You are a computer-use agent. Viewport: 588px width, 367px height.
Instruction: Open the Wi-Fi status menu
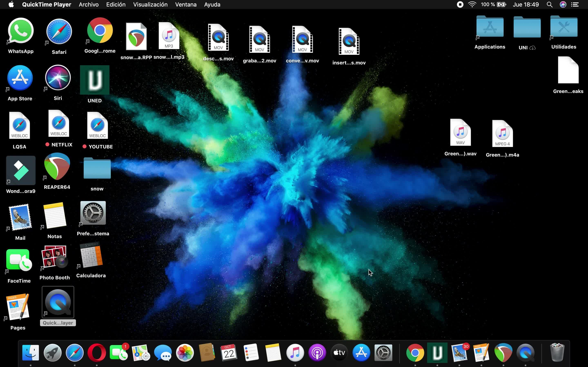472,5
